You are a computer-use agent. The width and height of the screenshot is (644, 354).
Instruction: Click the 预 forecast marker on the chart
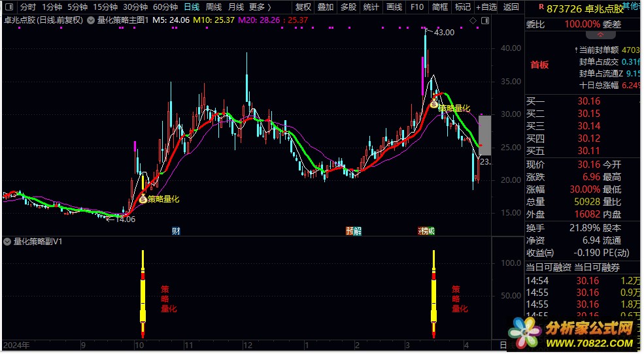[x=350, y=231]
